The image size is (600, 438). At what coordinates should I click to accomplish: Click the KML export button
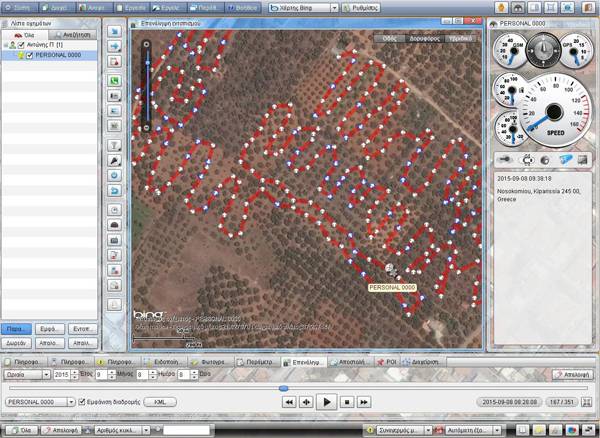[160, 401]
